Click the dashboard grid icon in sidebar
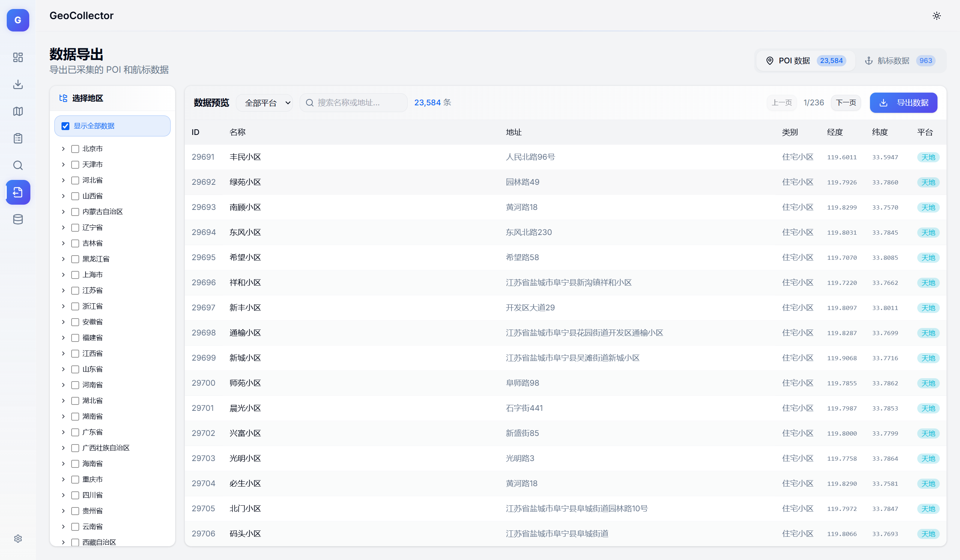 pos(18,57)
